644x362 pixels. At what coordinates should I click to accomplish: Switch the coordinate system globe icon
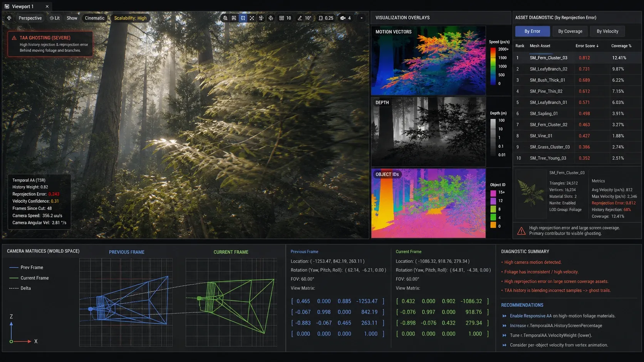[261, 18]
